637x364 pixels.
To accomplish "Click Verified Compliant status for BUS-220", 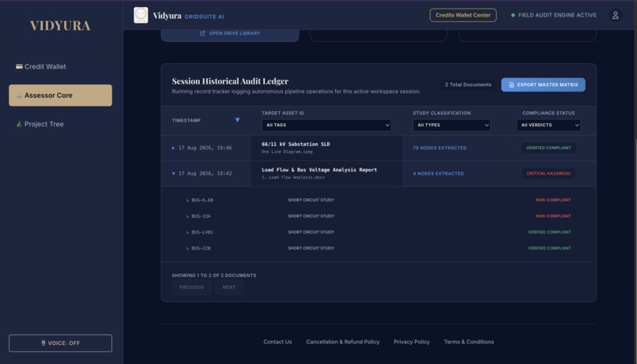I will (x=549, y=249).
